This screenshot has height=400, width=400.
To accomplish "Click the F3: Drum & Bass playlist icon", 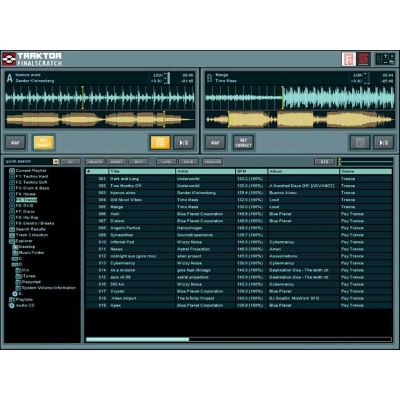I will pyautogui.click(x=12, y=188).
